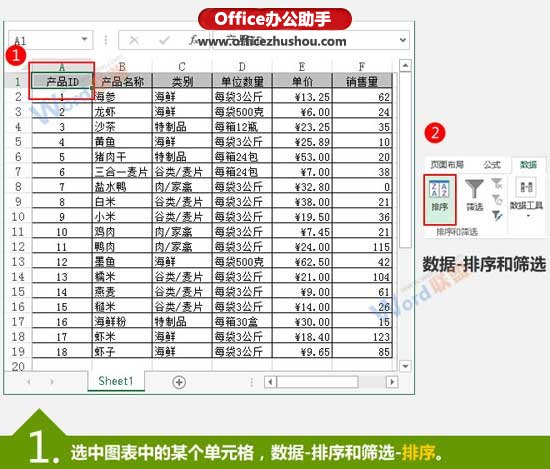
Task: Select column D header
Action: [242, 67]
